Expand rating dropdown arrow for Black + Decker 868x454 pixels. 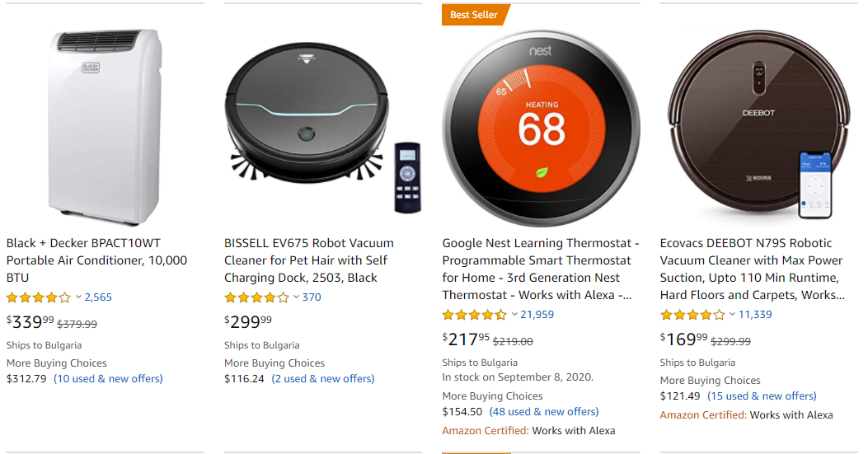coord(78,297)
